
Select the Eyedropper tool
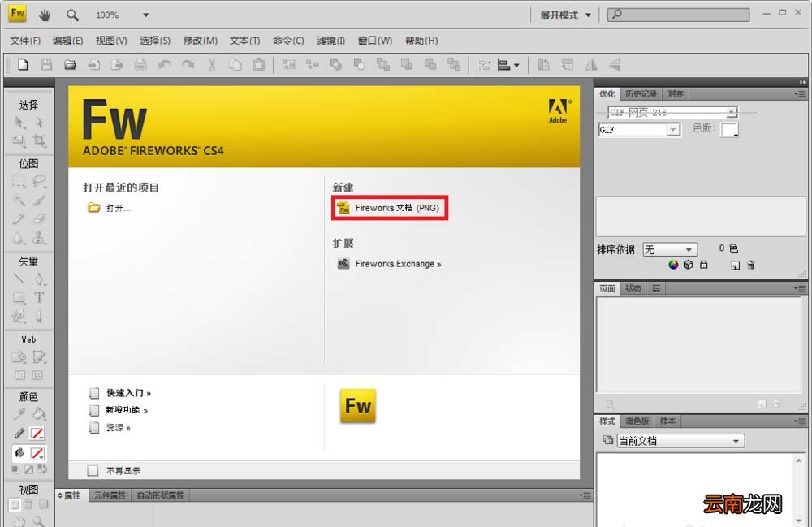19,413
